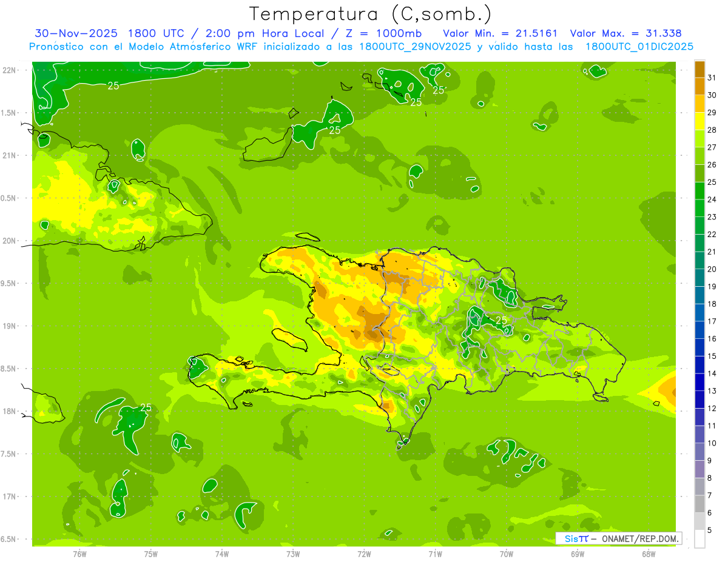Click the white legend swatch below 5
Screen dimensions: 728x562
click(x=699, y=539)
